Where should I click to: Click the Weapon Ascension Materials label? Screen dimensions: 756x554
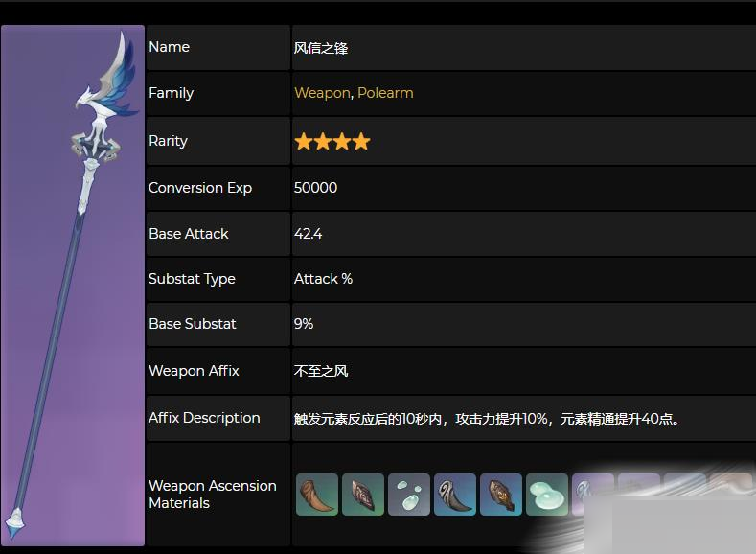point(212,495)
